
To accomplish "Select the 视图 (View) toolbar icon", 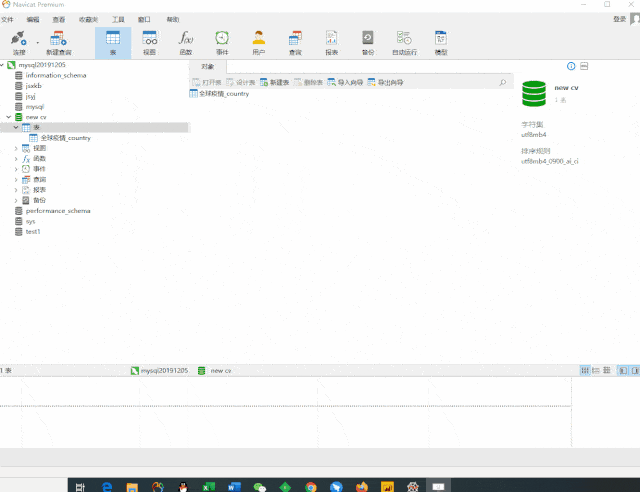I will (x=149, y=42).
